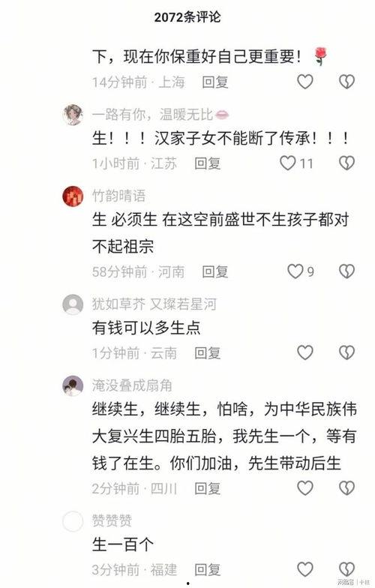The image size is (375, 588).
Task: Reply to 竹韵晴语's Henan comment
Action: click(214, 271)
